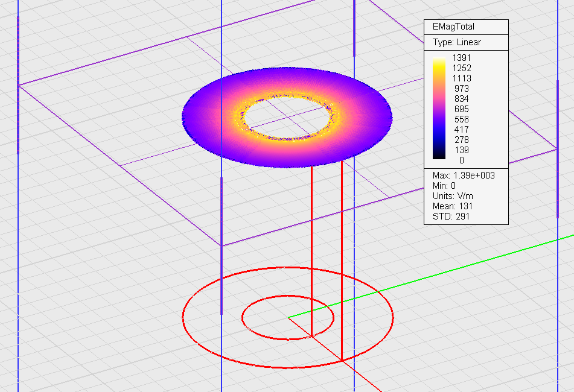The height and width of the screenshot is (392, 574).
Task: Click the EMagTotal legend title
Action: point(453,27)
